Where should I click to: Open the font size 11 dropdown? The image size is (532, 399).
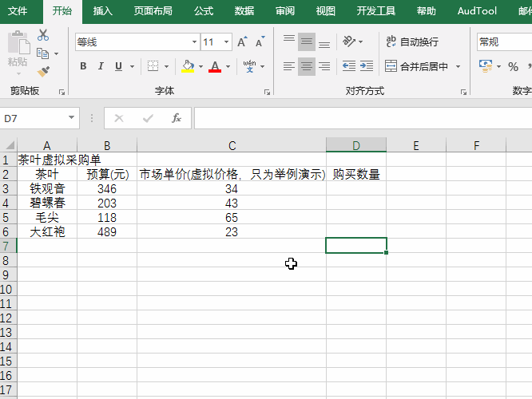pyautogui.click(x=226, y=42)
